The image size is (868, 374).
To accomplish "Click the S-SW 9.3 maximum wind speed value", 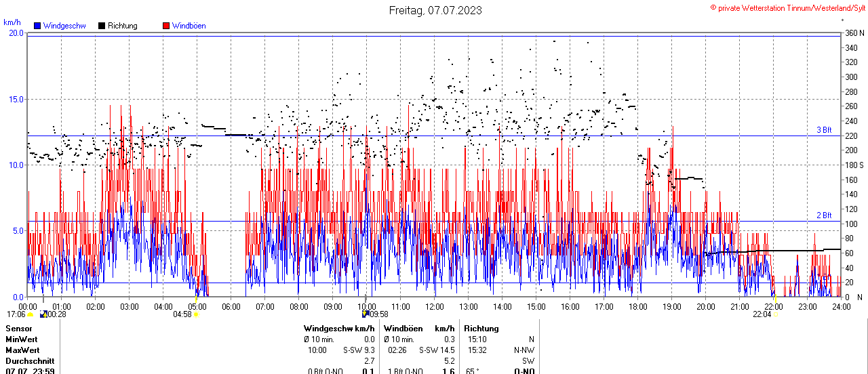I will [359, 350].
